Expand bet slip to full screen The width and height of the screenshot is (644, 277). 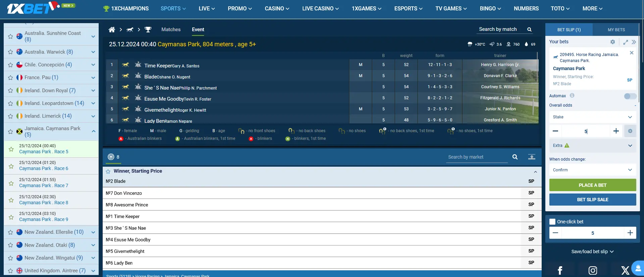coord(626,42)
